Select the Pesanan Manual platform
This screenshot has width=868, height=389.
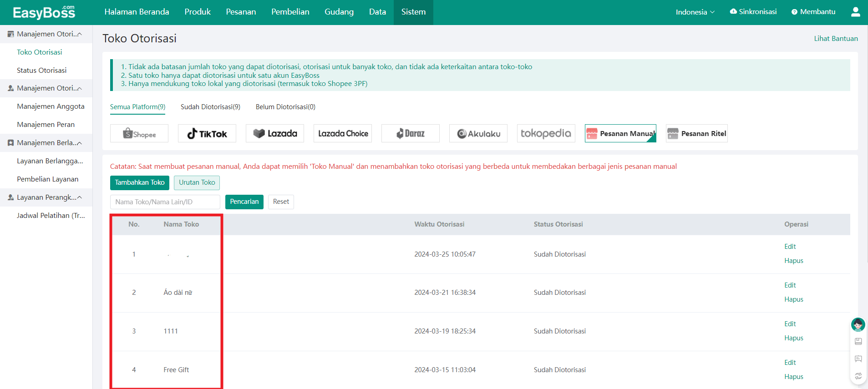point(620,133)
